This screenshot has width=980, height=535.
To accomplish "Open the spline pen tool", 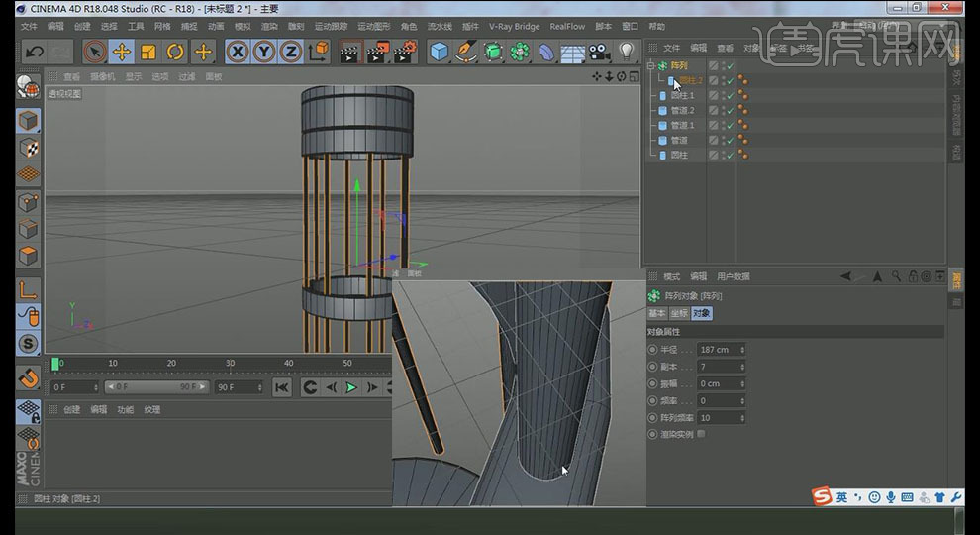I will (x=465, y=52).
